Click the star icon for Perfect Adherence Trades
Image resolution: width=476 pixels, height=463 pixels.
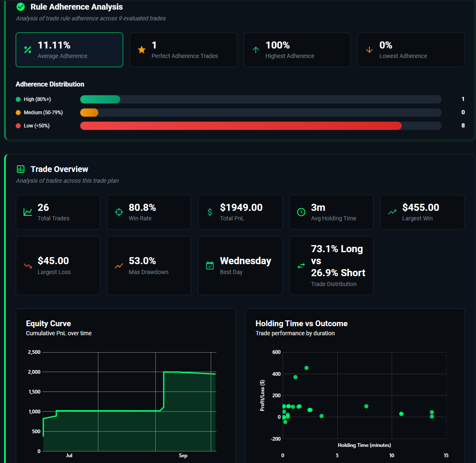coord(142,50)
